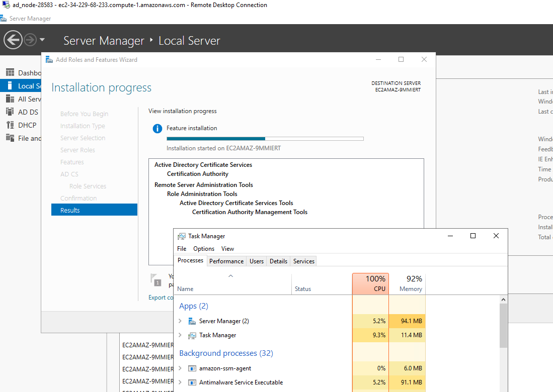Image resolution: width=553 pixels, height=392 pixels.
Task: Sort processes by the Name column
Action: 233,284
